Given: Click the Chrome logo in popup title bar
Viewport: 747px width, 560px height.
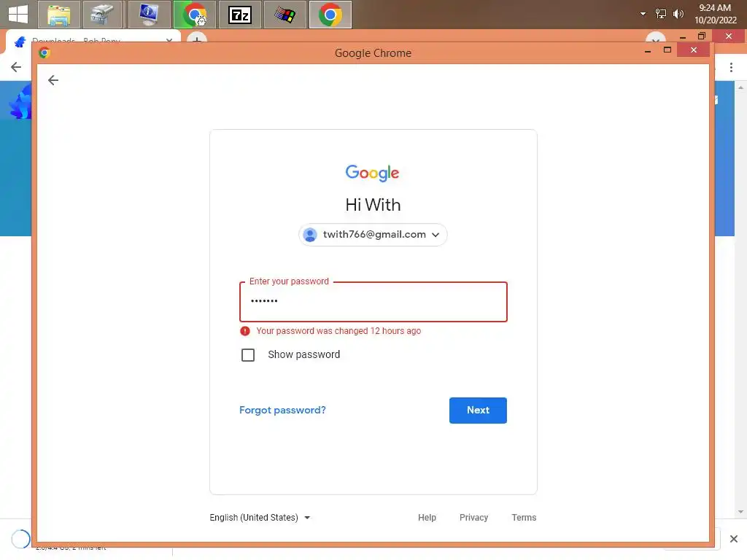Looking at the screenshot, I should pyautogui.click(x=44, y=52).
